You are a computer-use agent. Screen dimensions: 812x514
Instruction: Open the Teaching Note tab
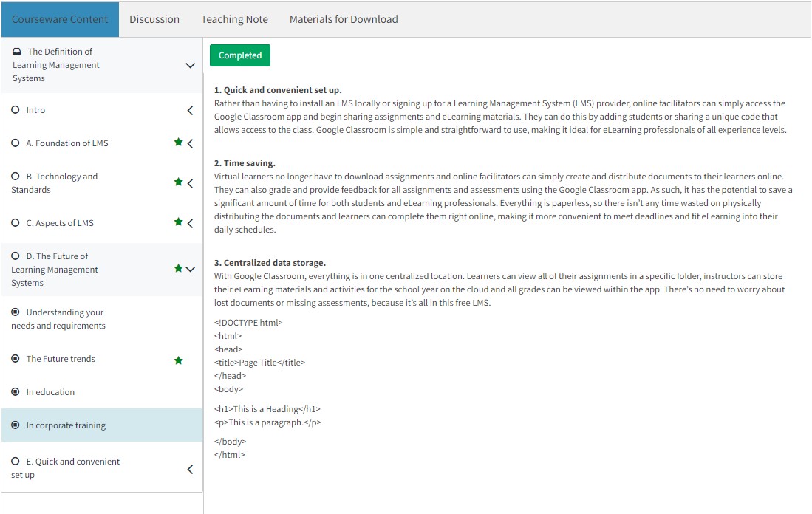(234, 19)
